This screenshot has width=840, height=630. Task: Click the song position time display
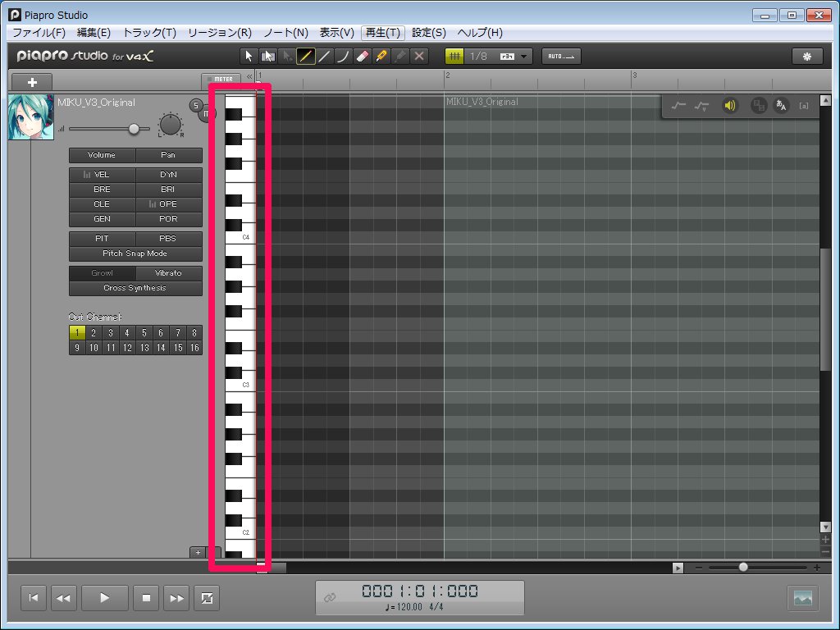pos(420,591)
